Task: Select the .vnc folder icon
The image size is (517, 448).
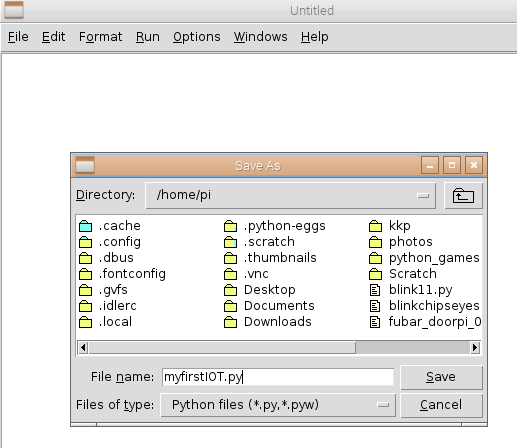Action: click(x=230, y=274)
